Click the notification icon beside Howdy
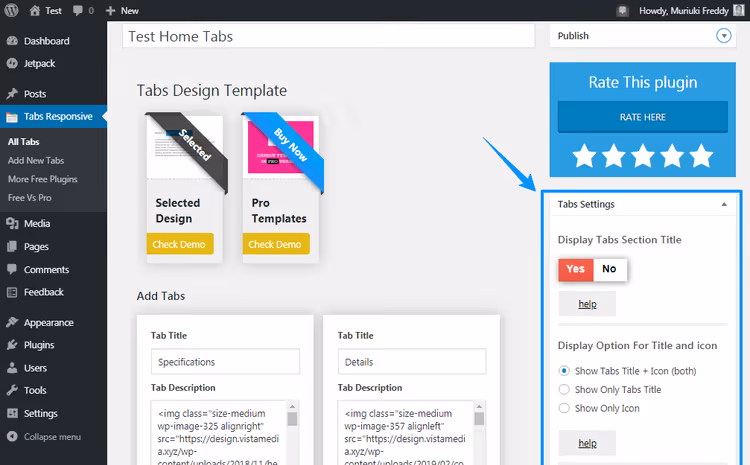This screenshot has width=750, height=465. point(622,11)
